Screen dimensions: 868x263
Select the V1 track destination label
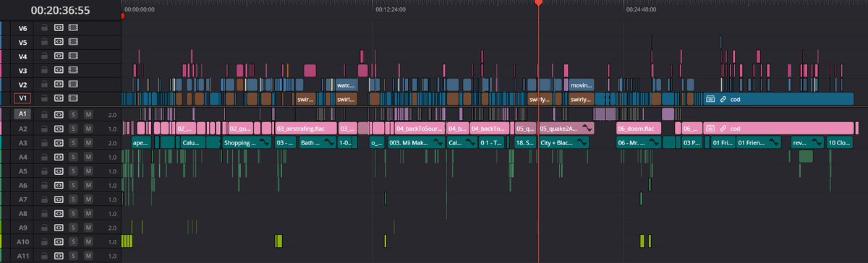22,98
